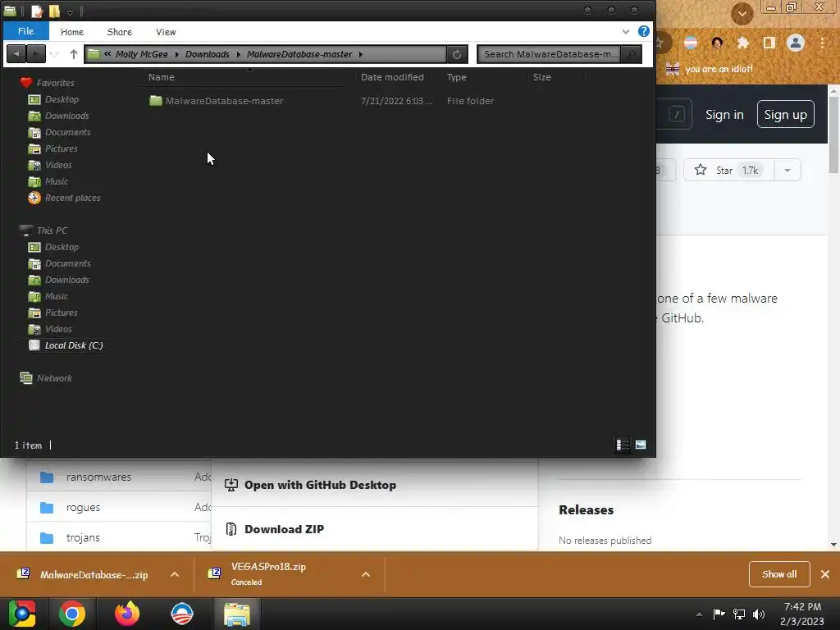Switch to the View ribbon tab

tap(166, 32)
